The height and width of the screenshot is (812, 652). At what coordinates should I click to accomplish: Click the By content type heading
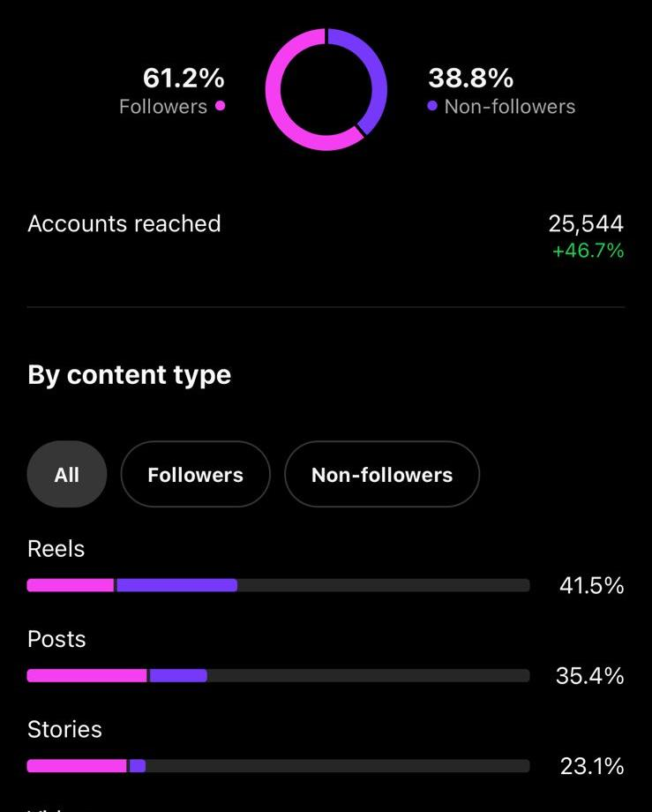coord(130,375)
